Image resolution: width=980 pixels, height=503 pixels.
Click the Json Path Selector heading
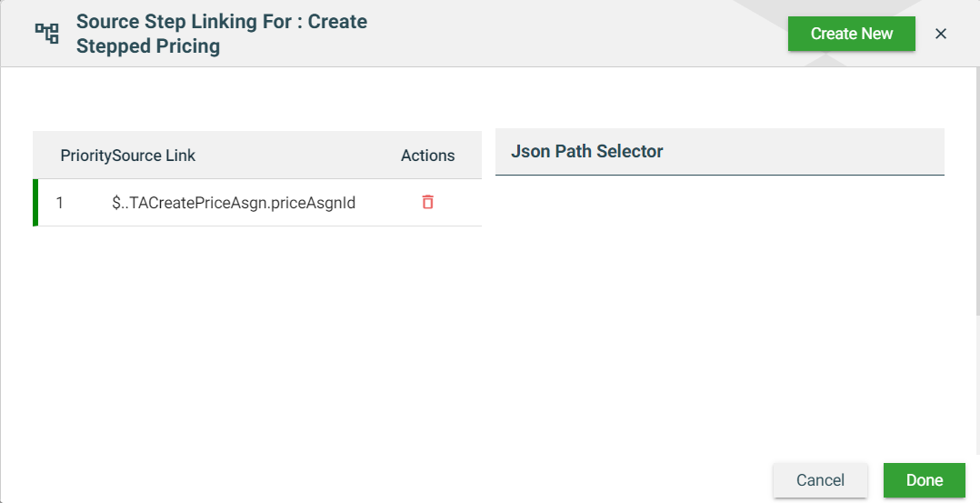[586, 151]
